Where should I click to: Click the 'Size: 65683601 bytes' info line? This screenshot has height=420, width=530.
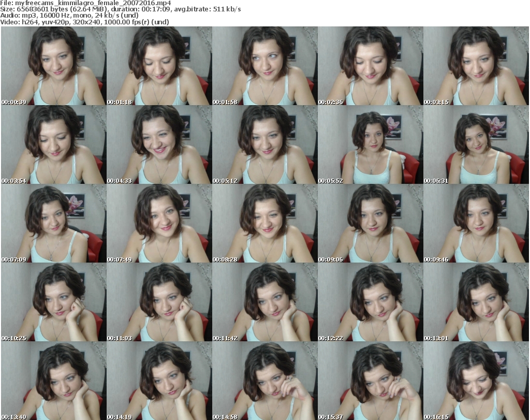[x=120, y=9]
